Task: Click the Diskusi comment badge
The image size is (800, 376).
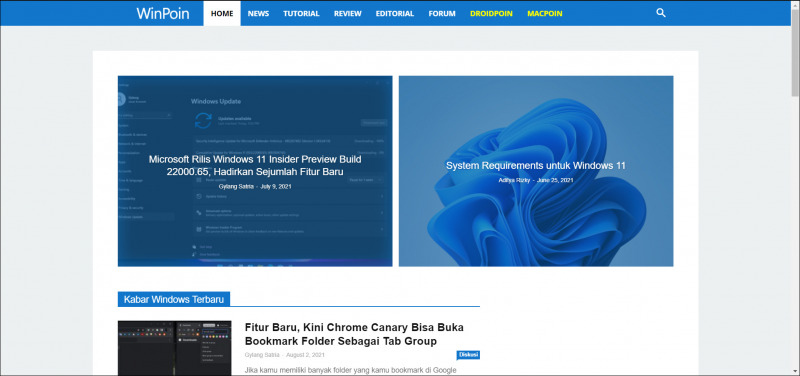Action: pyautogui.click(x=468, y=355)
